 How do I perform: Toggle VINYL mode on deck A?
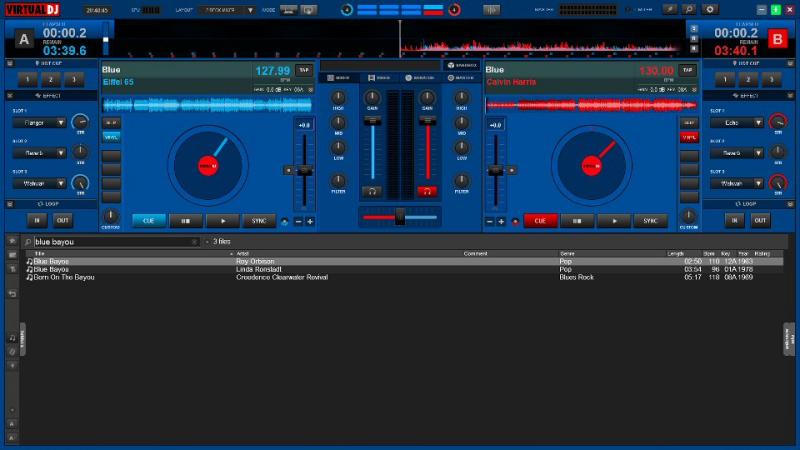pyautogui.click(x=111, y=137)
